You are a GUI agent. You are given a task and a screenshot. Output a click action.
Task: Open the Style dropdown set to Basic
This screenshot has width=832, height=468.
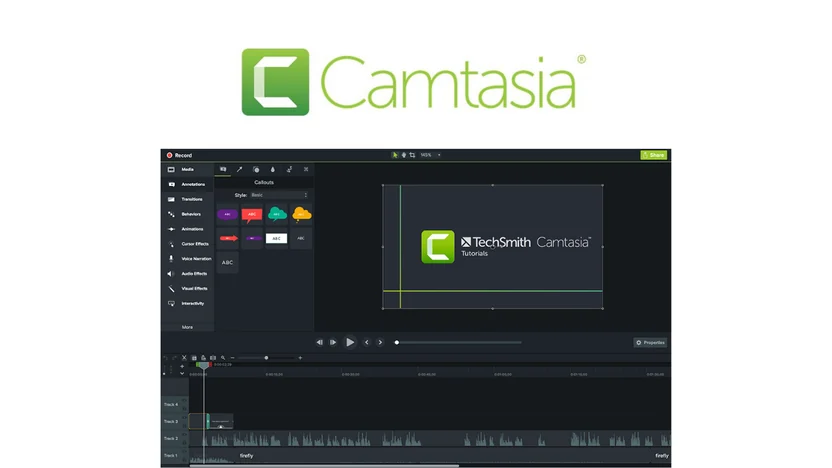tap(279, 195)
